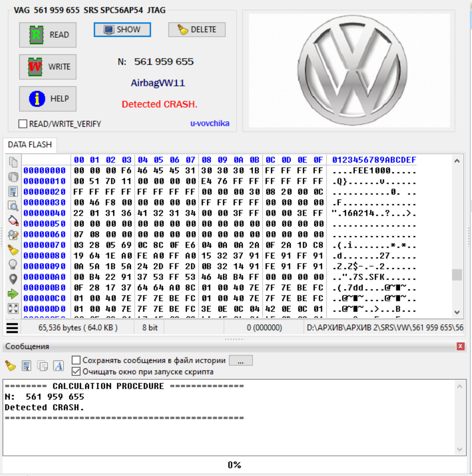472x476 pixels.
Task: Click the select-all icon in messages toolbar
Action: click(x=27, y=366)
